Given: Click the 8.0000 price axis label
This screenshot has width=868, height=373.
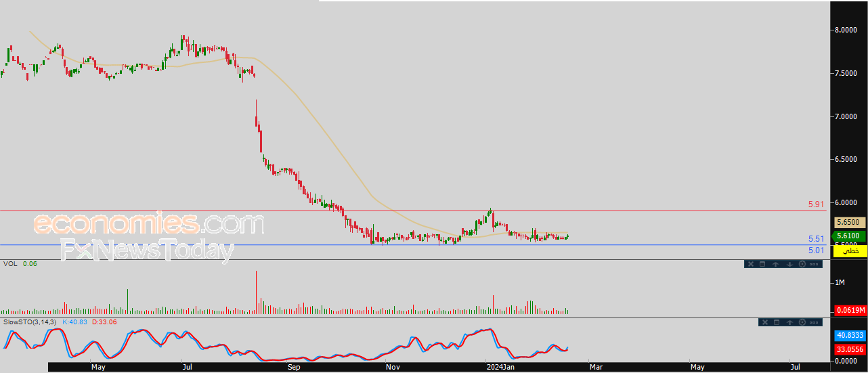Looking at the screenshot, I should [846, 30].
